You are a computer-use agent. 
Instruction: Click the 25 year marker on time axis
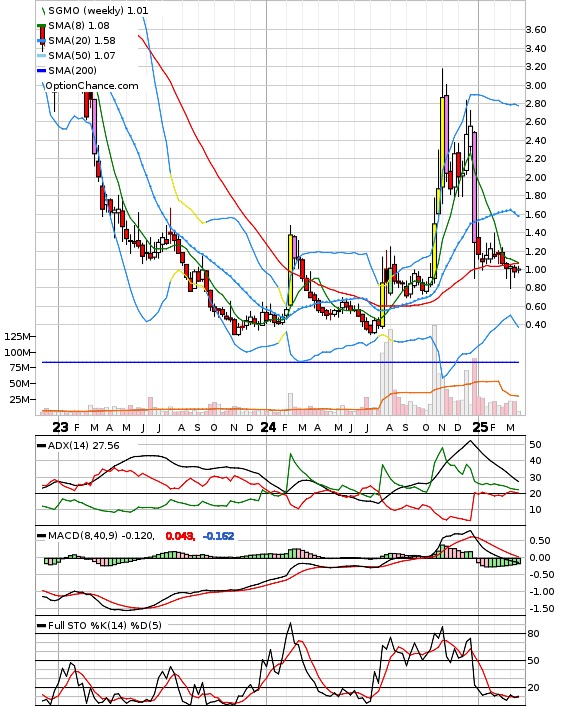480,427
